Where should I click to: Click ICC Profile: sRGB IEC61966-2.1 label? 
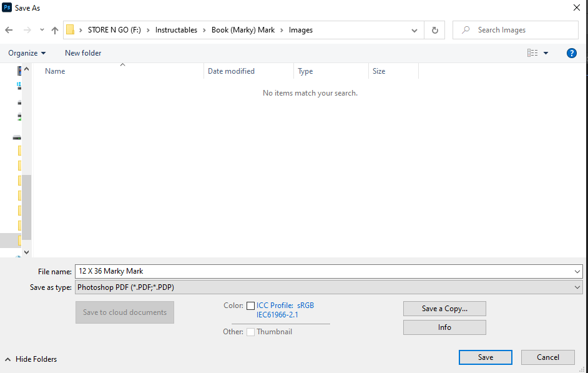[285, 310]
